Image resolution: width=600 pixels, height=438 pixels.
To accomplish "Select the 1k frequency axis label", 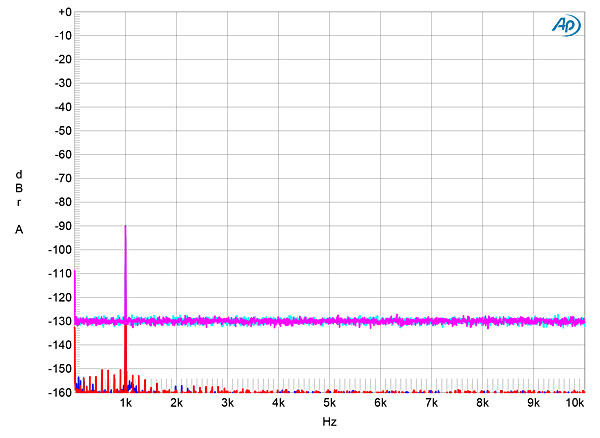I will [x=126, y=403].
